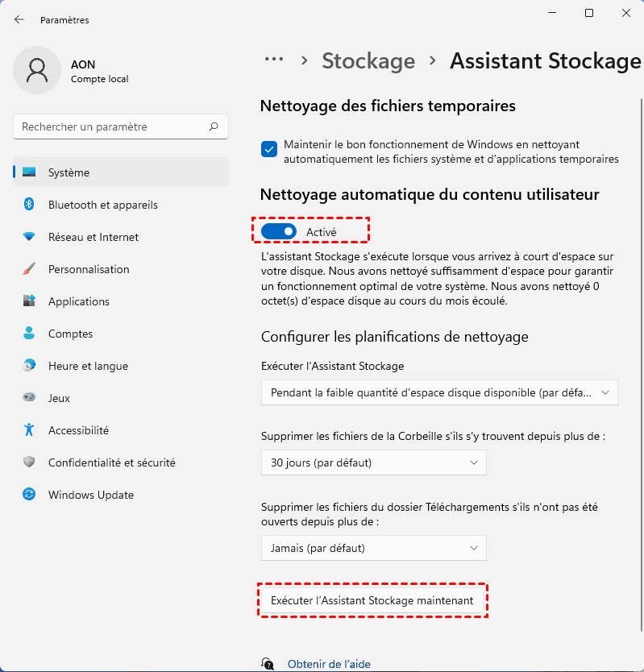Open the Exécuter l'Assistant Stockage schedule dropdown
This screenshot has height=672, width=644.
point(439,392)
